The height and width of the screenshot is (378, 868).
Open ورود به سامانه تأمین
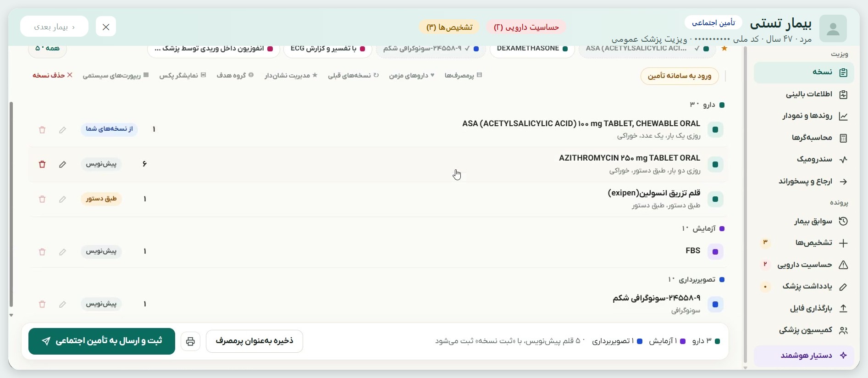[x=680, y=76]
